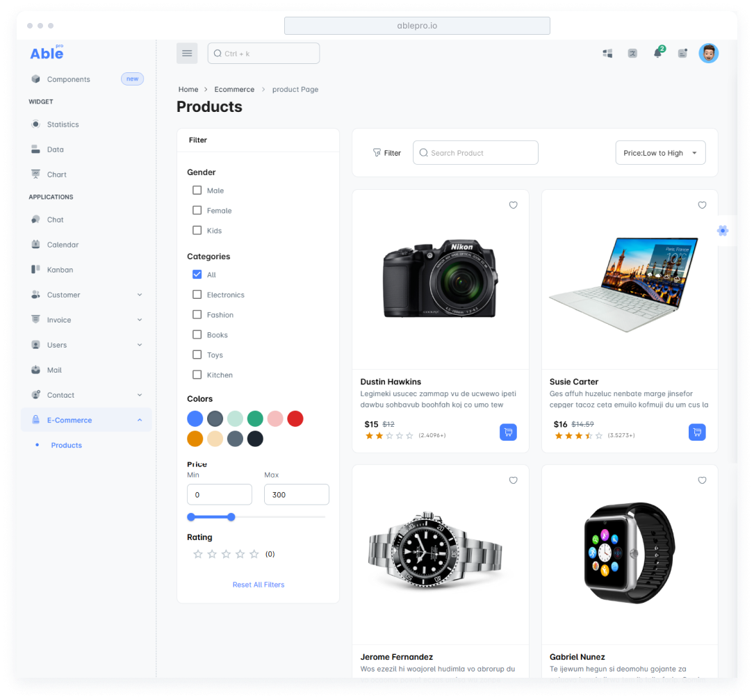Screen dimensions: 754x700
Task: Collapse the E-Commerce section
Action: click(x=69, y=420)
